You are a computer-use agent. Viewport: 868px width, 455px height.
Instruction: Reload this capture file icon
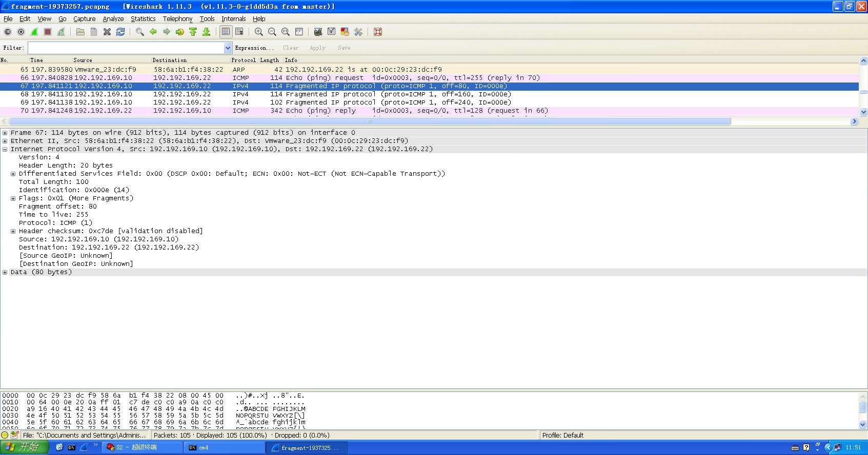[120, 32]
